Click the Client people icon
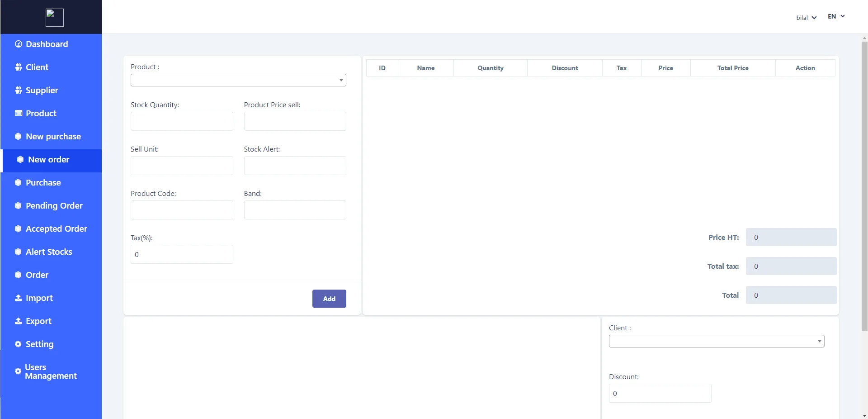 coord(19,67)
